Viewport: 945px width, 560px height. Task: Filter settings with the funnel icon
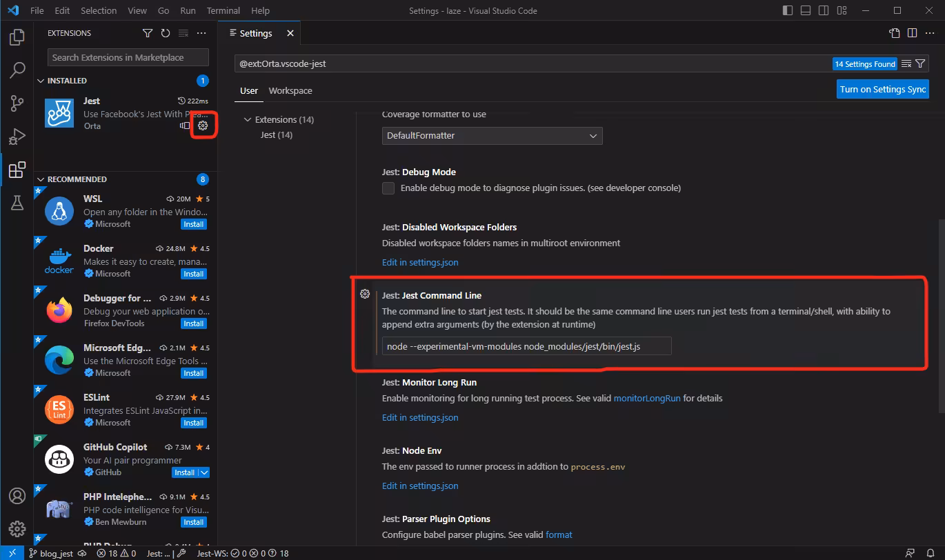pos(921,63)
